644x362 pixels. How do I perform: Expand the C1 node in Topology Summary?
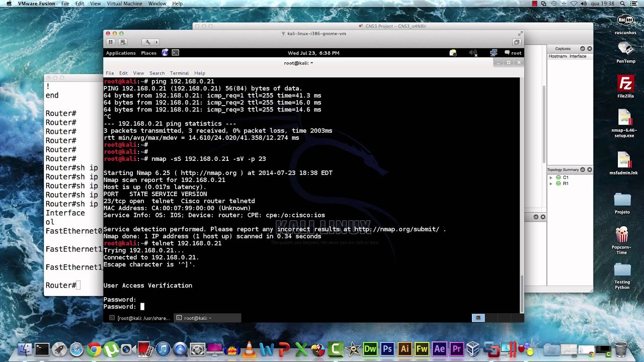point(551,177)
